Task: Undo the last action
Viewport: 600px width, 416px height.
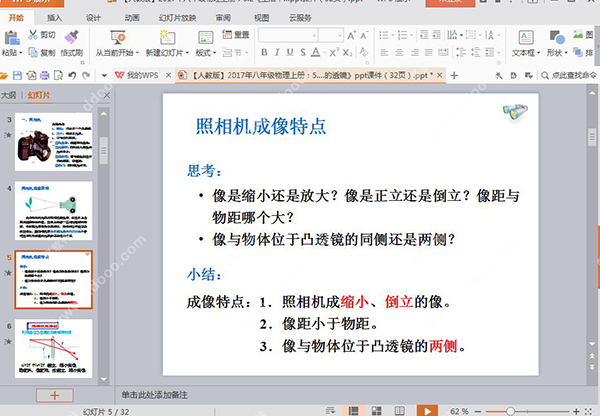Action: point(72,76)
